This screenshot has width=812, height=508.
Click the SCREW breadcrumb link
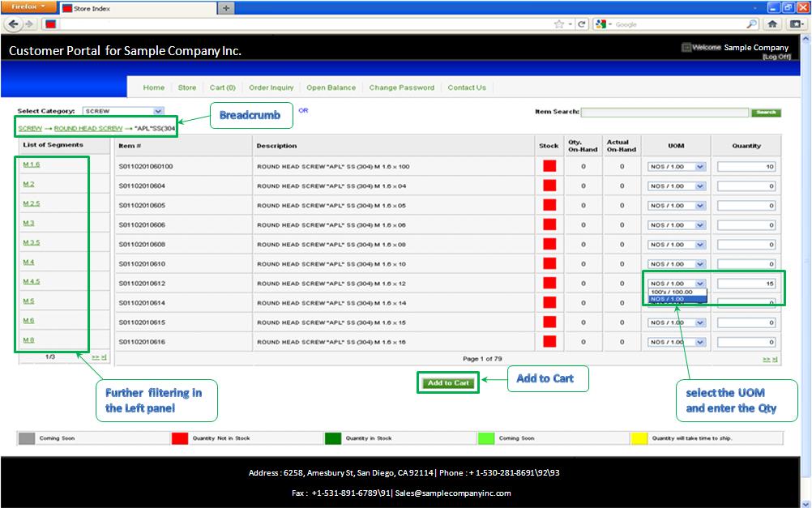(x=30, y=129)
